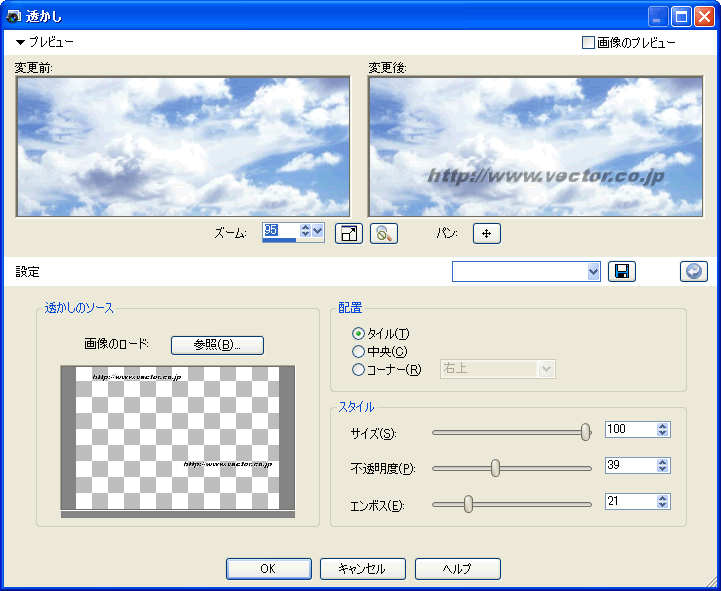Maximize the 透かし dialog window
The height and width of the screenshot is (591, 721).
tap(681, 18)
